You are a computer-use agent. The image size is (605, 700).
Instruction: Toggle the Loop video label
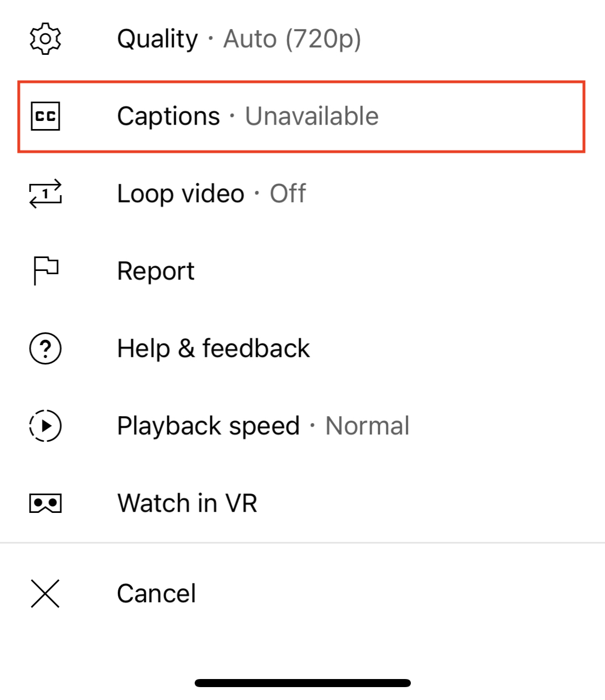pos(181,194)
